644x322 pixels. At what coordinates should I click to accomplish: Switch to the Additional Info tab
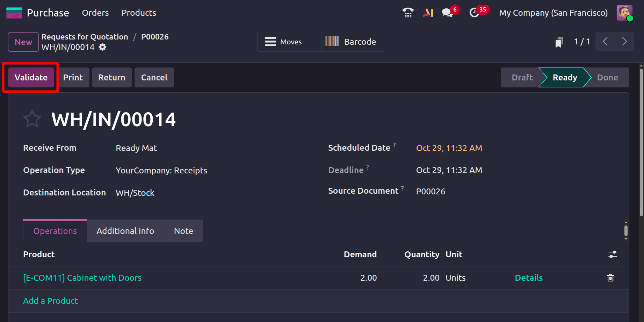(125, 231)
